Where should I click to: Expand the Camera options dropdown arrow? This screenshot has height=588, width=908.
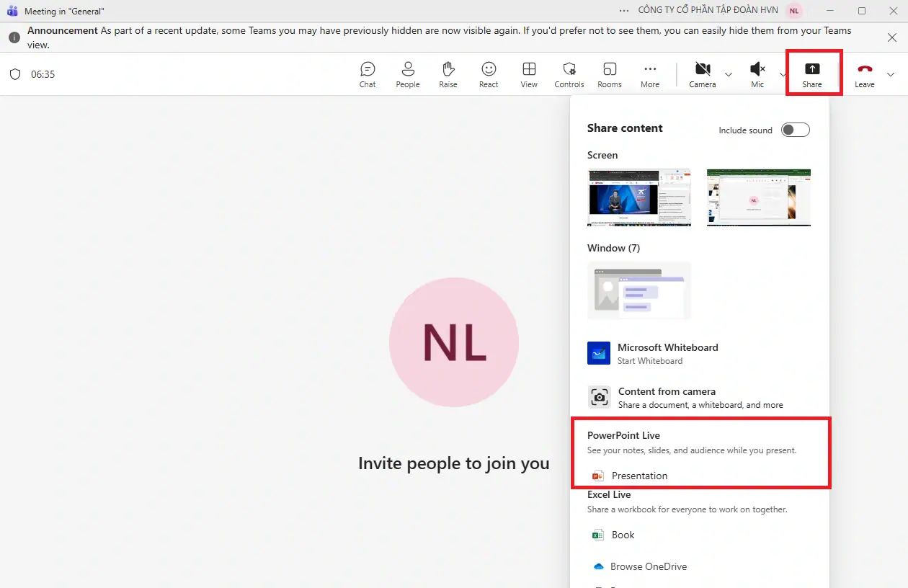click(729, 74)
